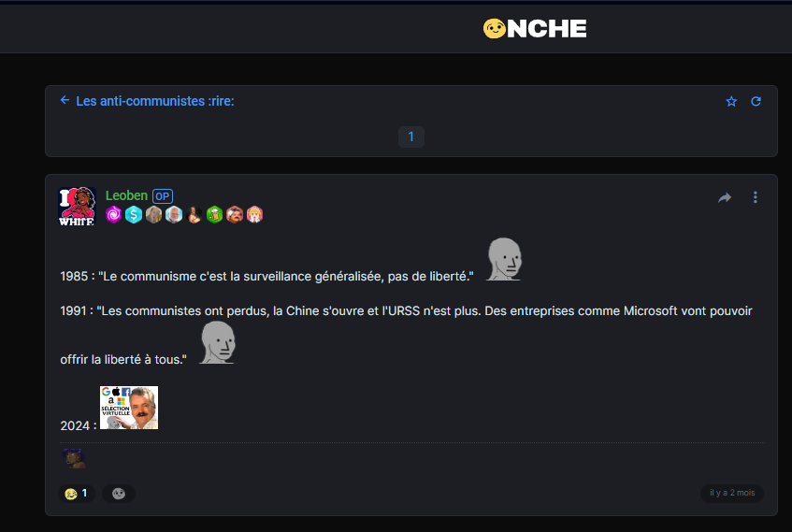
Task: Add topic to favorites with star icon
Action: pyautogui.click(x=731, y=102)
